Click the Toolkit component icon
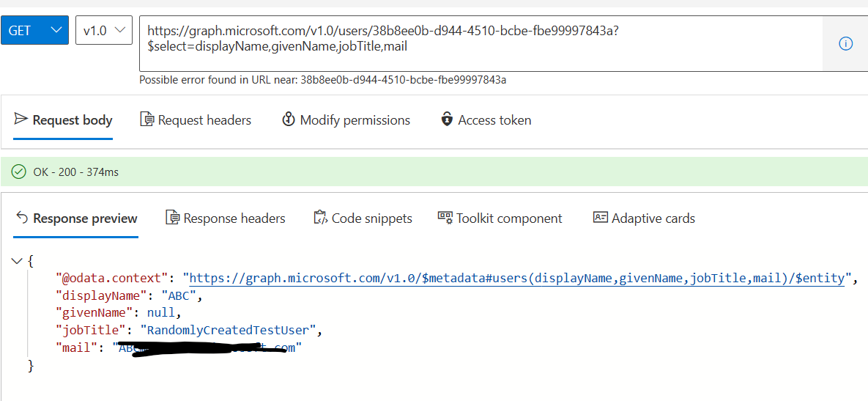The width and height of the screenshot is (868, 401). pos(445,217)
